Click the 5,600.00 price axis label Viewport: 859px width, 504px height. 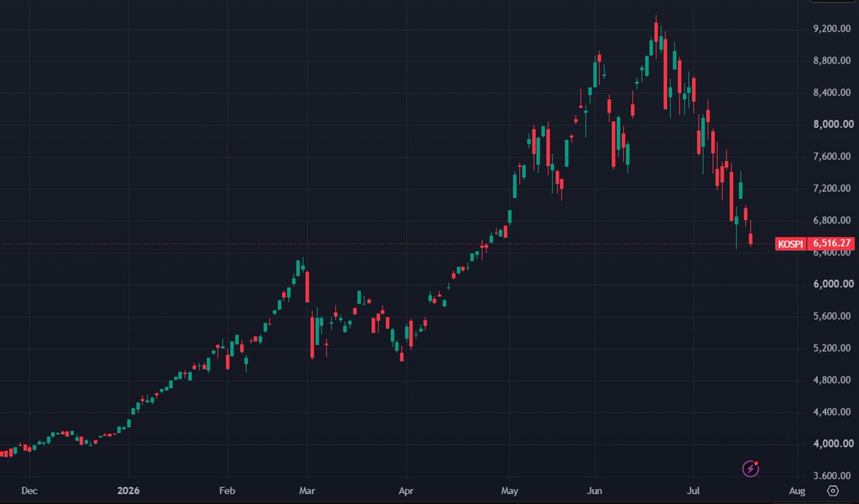832,316
